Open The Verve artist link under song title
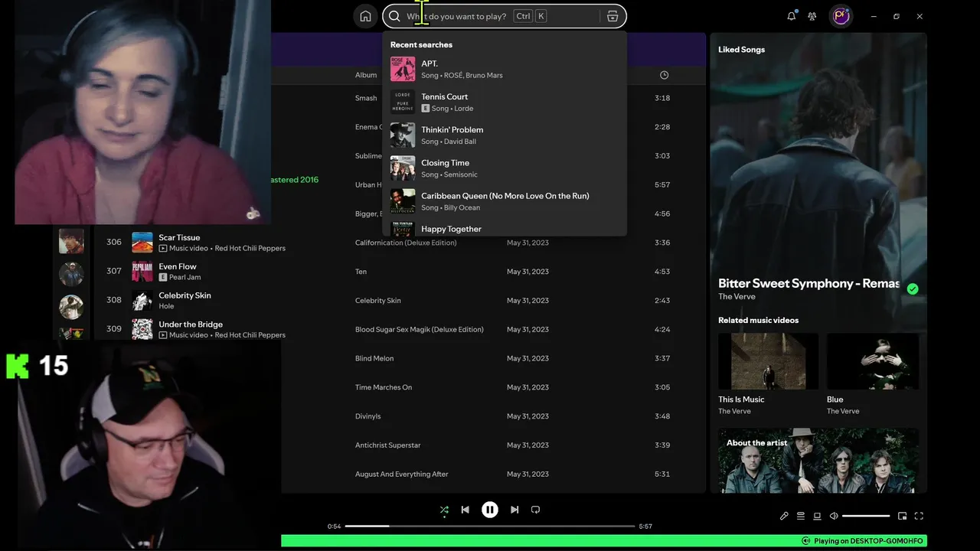980x551 pixels. pos(737,297)
